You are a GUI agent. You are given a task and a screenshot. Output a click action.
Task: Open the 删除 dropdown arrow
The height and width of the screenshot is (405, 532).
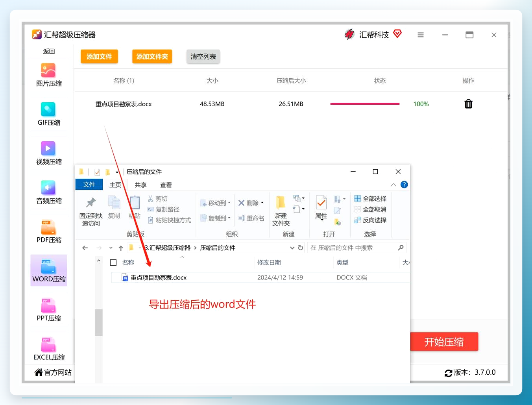pos(262,203)
